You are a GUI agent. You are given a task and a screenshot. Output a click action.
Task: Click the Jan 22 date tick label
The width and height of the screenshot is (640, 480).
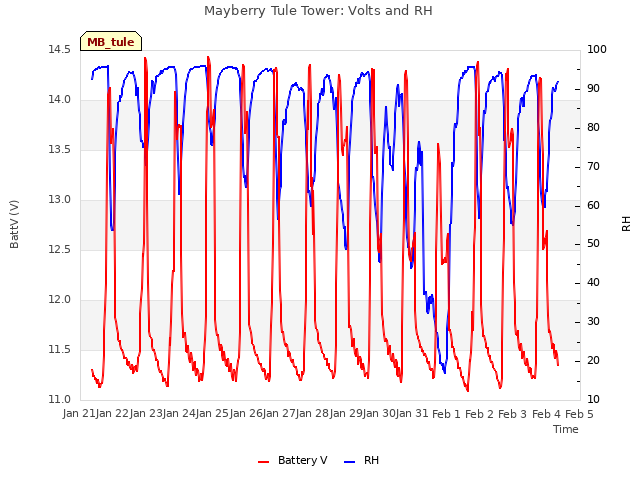tap(113, 414)
